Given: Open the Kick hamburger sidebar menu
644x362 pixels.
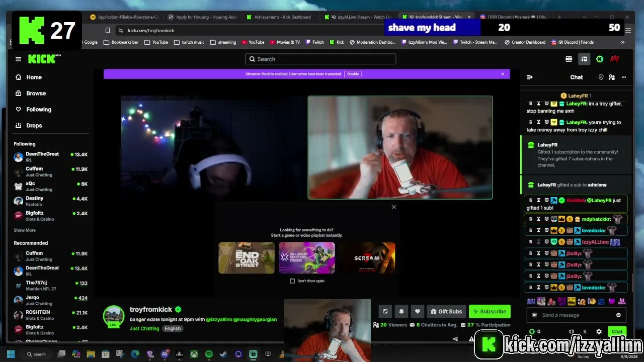Looking at the screenshot, I should [x=18, y=59].
